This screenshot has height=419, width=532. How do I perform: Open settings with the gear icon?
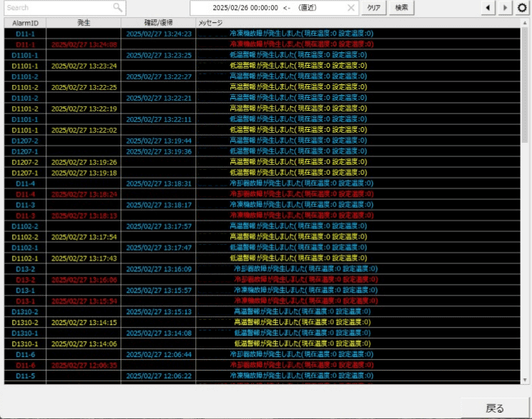(523, 8)
